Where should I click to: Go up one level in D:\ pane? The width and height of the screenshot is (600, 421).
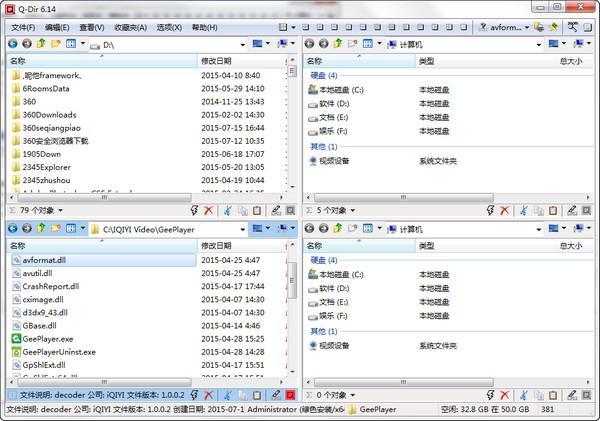tap(41, 44)
